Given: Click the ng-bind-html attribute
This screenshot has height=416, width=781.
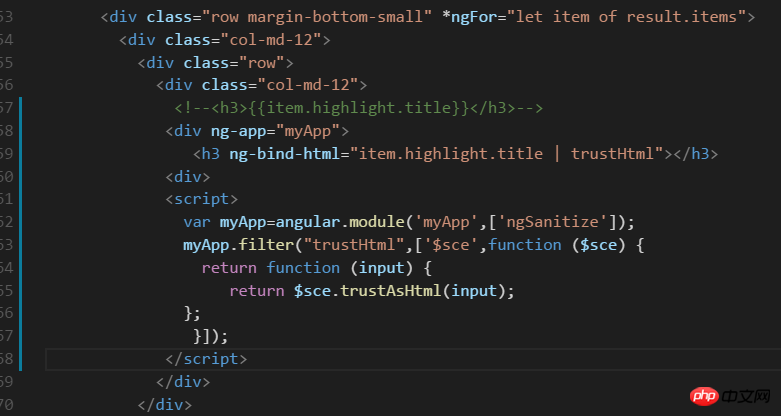Looking at the screenshot, I should click(x=284, y=154).
